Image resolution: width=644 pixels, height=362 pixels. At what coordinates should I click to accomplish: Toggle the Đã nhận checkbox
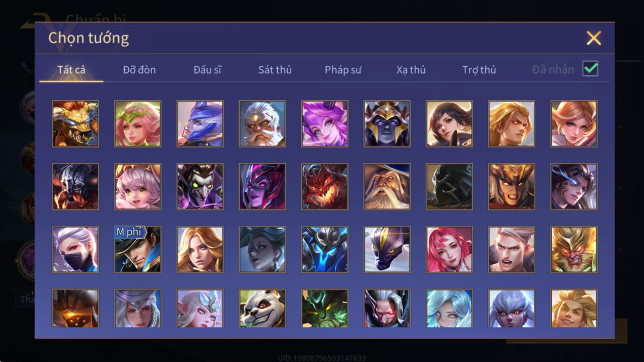tap(590, 69)
